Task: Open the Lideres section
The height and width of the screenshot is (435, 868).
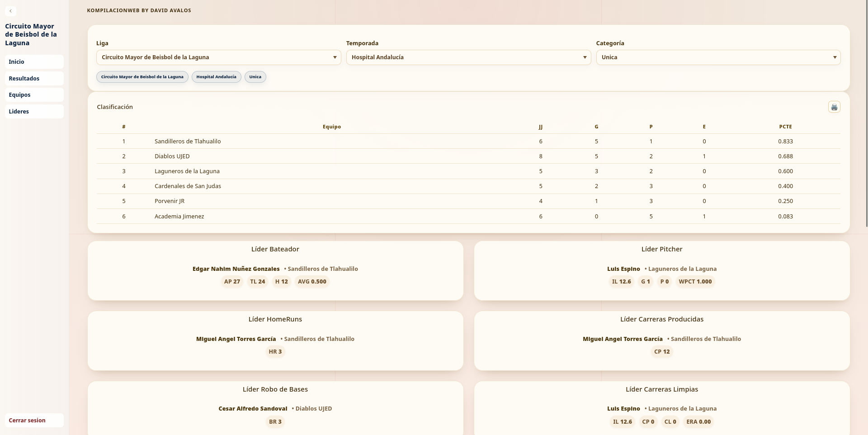Action: (34, 111)
